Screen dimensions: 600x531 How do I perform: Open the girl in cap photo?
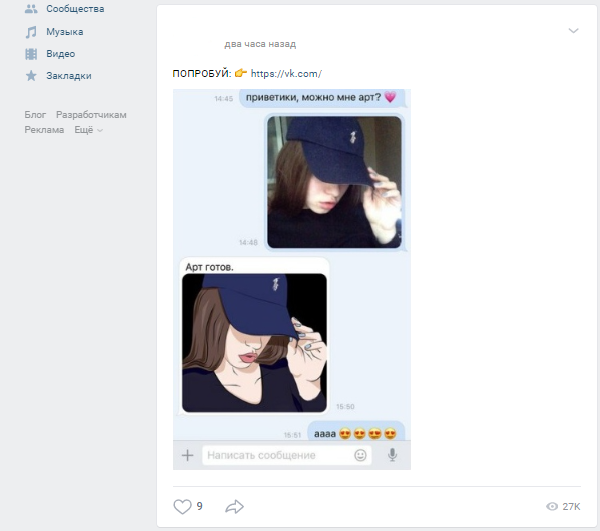click(x=334, y=182)
